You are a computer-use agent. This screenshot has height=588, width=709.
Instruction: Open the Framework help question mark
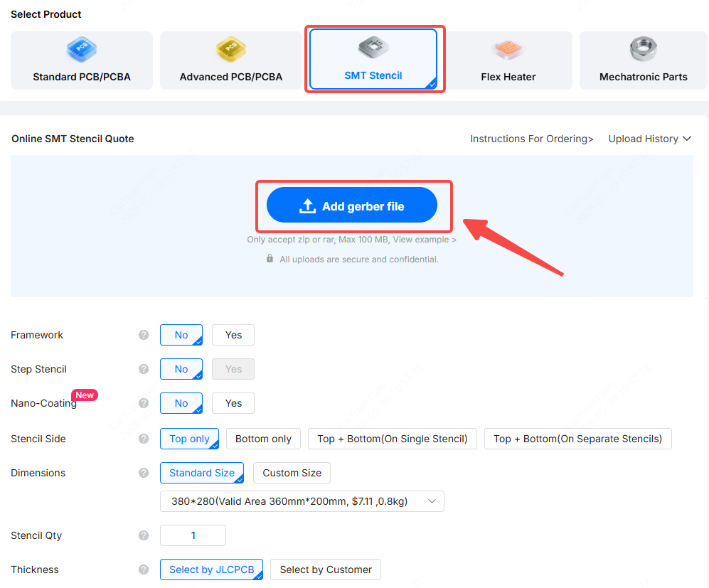pos(144,335)
